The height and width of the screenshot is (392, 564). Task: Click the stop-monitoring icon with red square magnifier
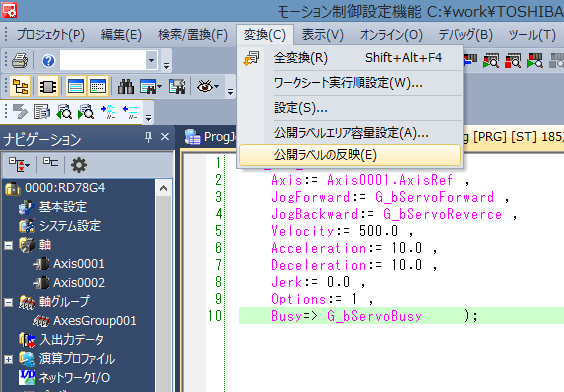[513, 61]
